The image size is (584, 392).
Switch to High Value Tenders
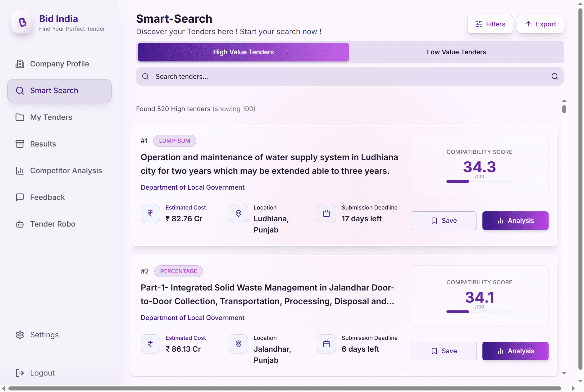pyautogui.click(x=243, y=52)
